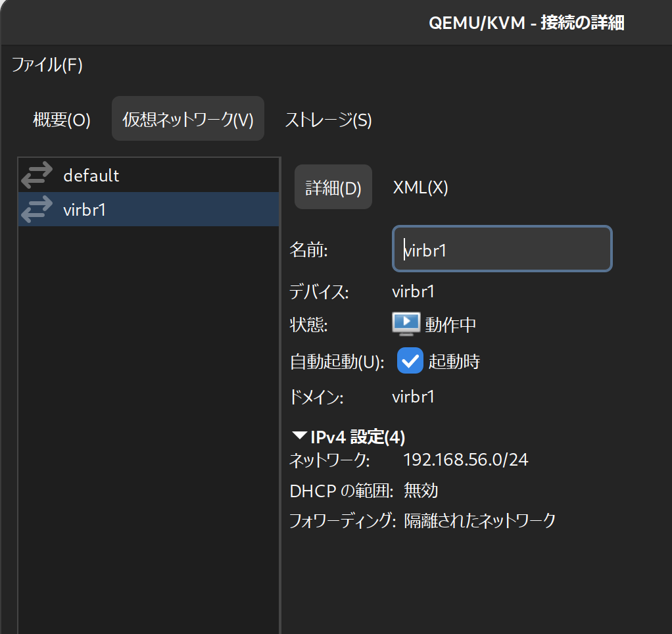Viewport: 672px width, 634px height.
Task: Open the XML(X) view
Action: coord(421,187)
